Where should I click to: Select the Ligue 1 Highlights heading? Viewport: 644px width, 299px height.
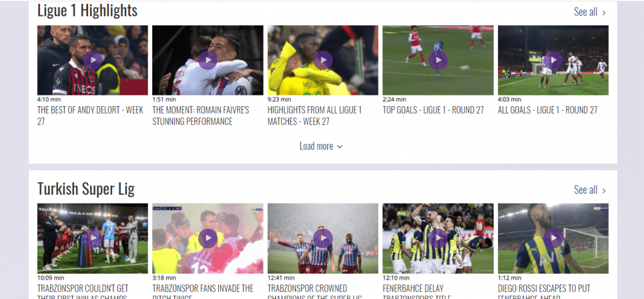tap(87, 11)
